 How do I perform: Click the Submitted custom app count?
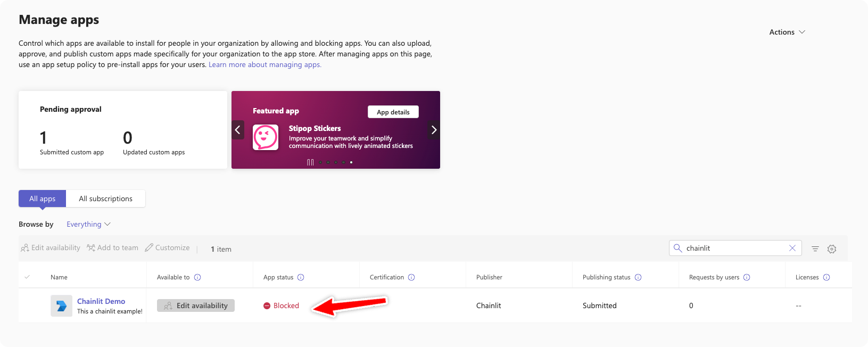(x=43, y=138)
